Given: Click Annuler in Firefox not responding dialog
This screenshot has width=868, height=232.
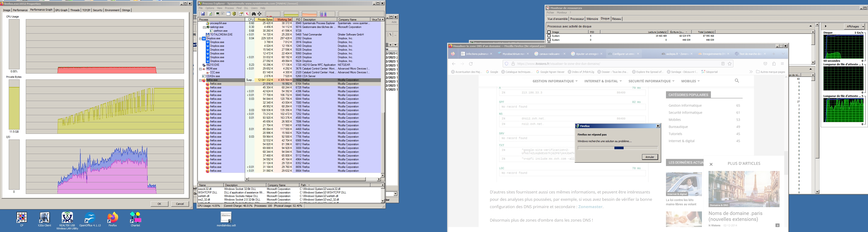Looking at the screenshot, I should (x=650, y=157).
